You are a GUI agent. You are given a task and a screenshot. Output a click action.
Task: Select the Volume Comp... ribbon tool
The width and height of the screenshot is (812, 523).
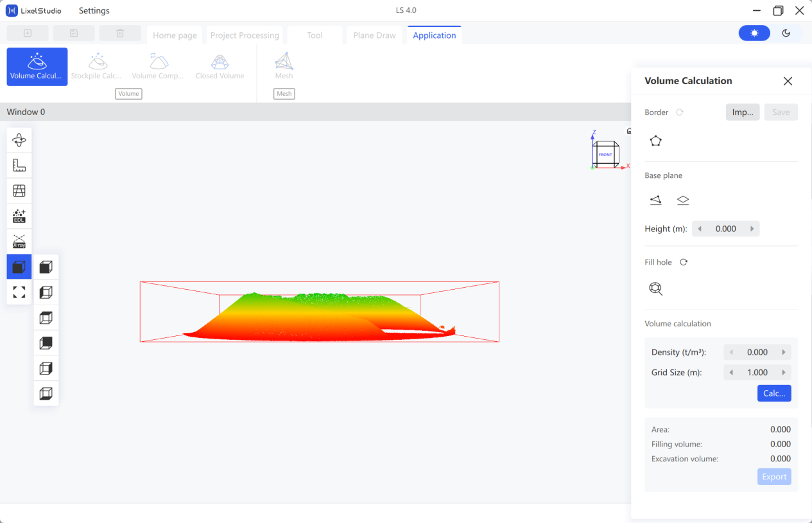coord(158,67)
